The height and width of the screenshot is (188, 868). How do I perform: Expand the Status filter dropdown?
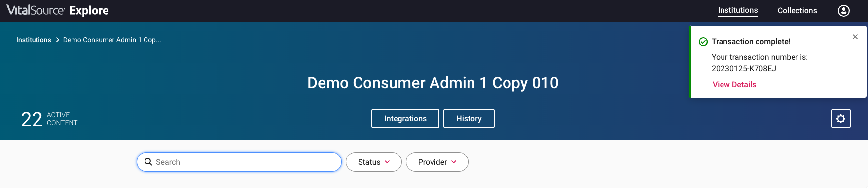(x=374, y=162)
